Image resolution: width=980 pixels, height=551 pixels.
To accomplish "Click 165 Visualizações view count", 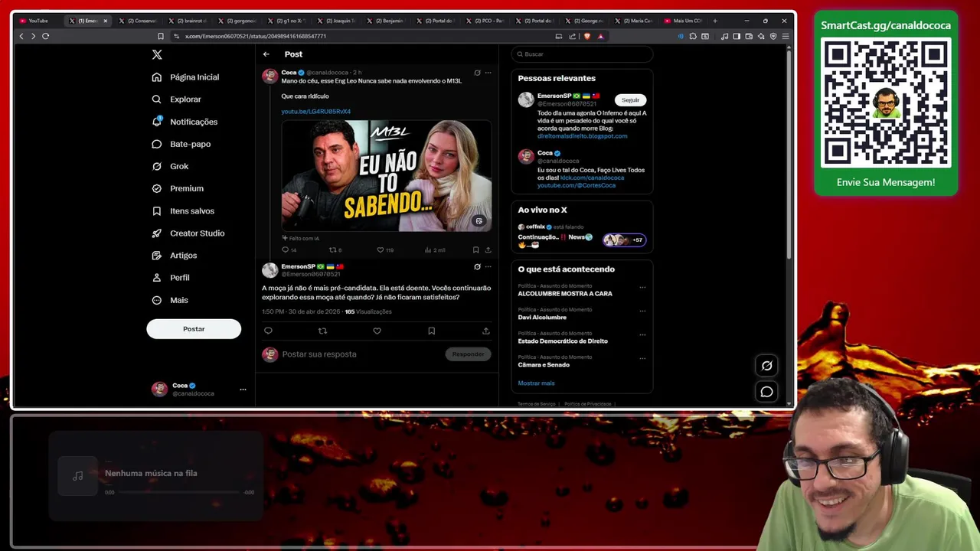I will [367, 312].
